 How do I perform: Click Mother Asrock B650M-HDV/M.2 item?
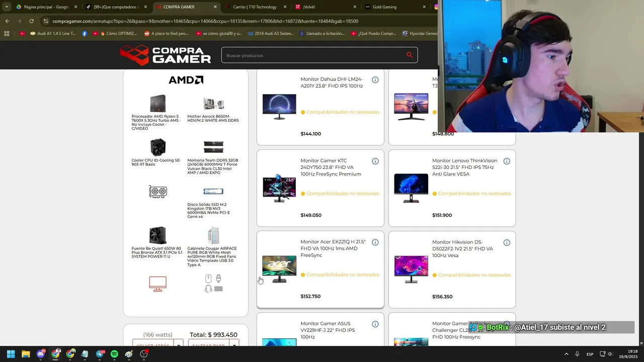(x=213, y=110)
